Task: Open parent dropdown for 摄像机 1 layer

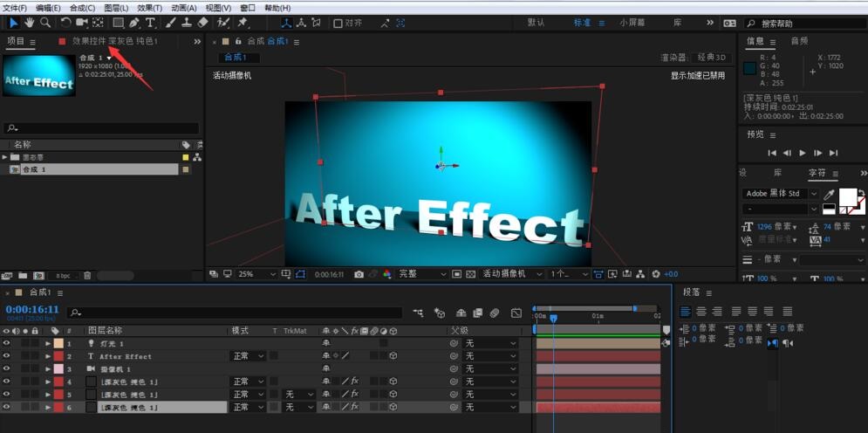Action: [490, 368]
